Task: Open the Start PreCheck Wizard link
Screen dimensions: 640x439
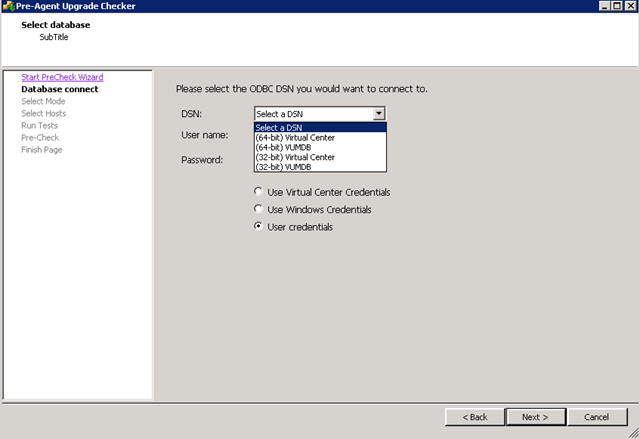Action: 62,77
